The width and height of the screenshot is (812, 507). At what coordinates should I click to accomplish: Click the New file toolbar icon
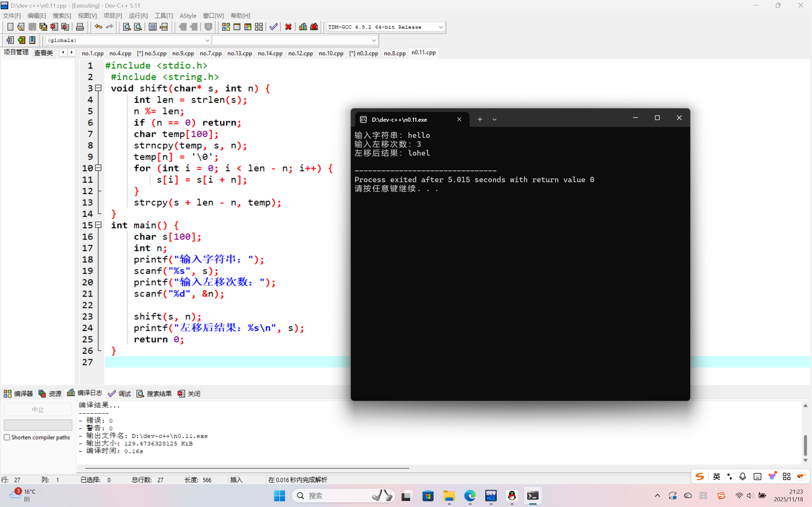pyautogui.click(x=10, y=27)
